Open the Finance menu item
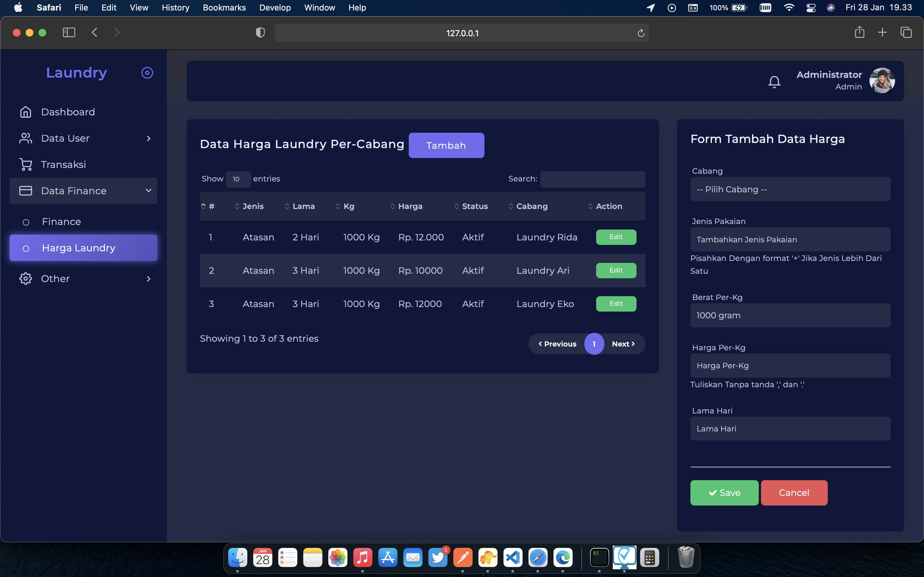The height and width of the screenshot is (577, 924). pyautogui.click(x=61, y=222)
